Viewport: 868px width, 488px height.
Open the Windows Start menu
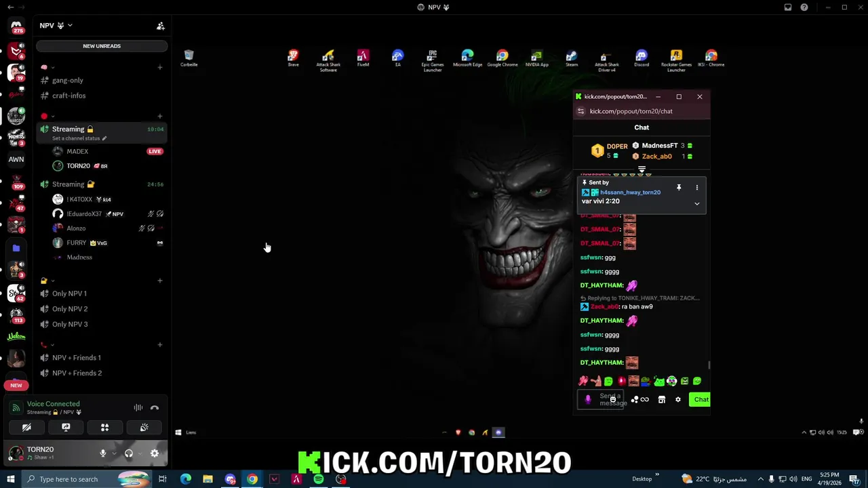pos(10,479)
